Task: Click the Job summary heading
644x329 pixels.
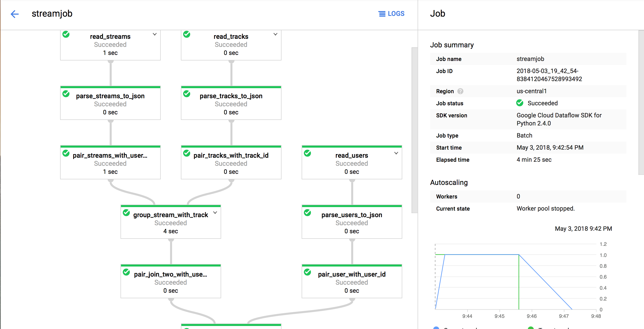Action: (452, 45)
